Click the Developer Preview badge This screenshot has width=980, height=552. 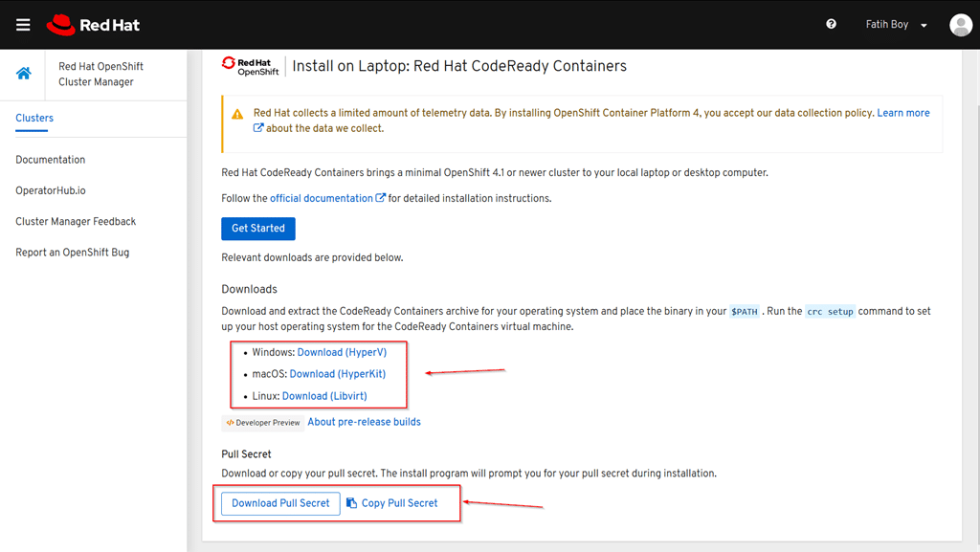pos(263,423)
